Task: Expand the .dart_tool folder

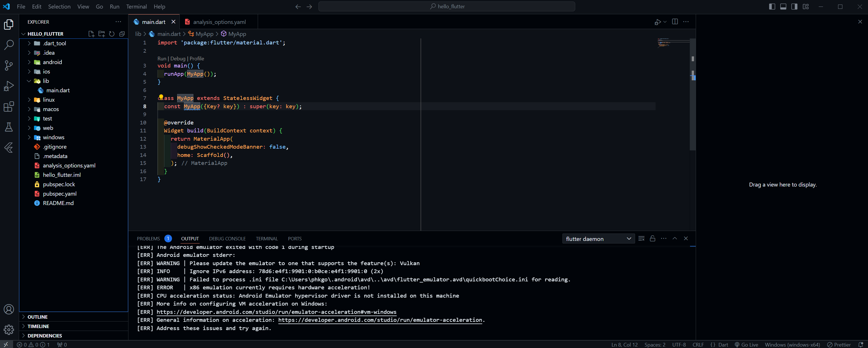Action: tap(73, 43)
